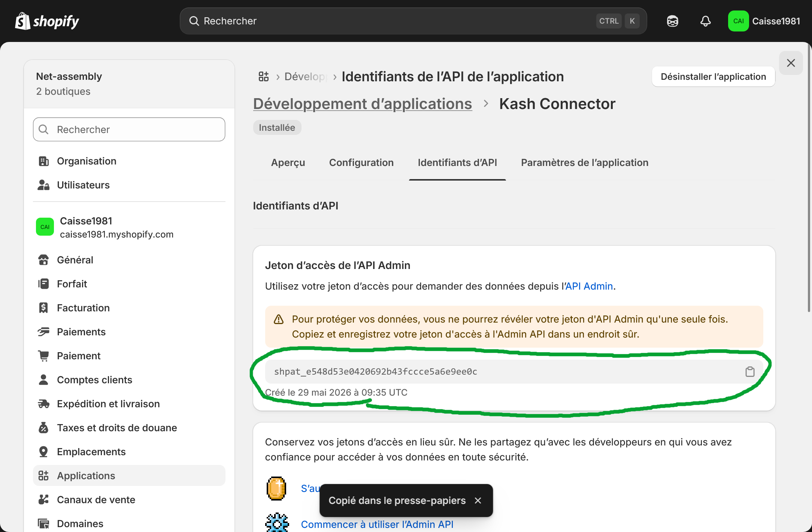Select the shpat_ access token text

coord(376,372)
